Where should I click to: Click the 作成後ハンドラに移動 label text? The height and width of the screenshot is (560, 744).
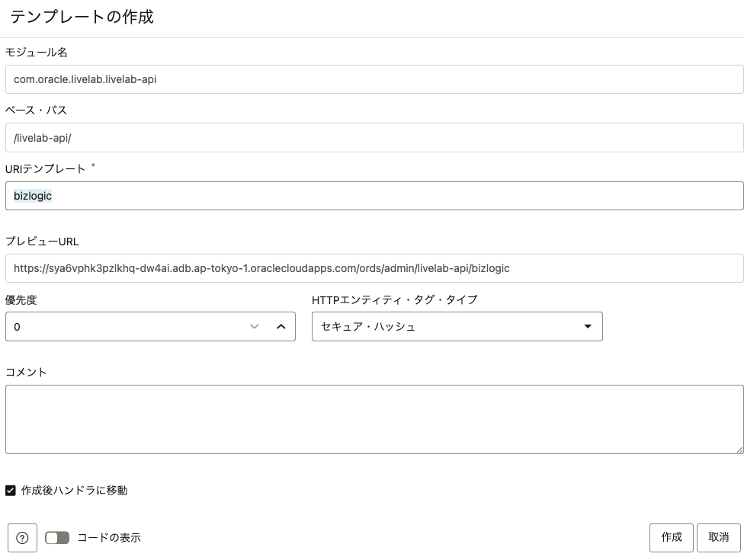pyautogui.click(x=75, y=491)
